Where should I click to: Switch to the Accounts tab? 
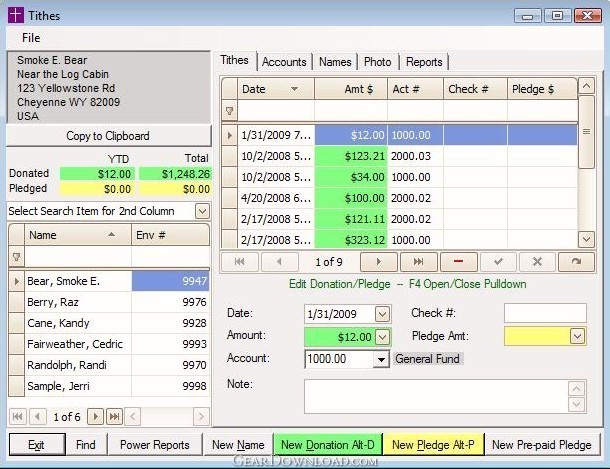click(284, 62)
